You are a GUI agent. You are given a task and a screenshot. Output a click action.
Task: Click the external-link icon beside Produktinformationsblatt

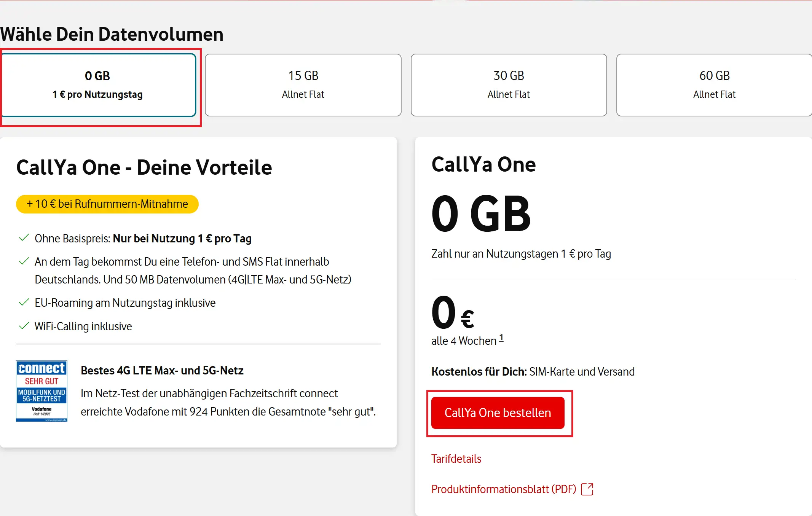click(587, 489)
